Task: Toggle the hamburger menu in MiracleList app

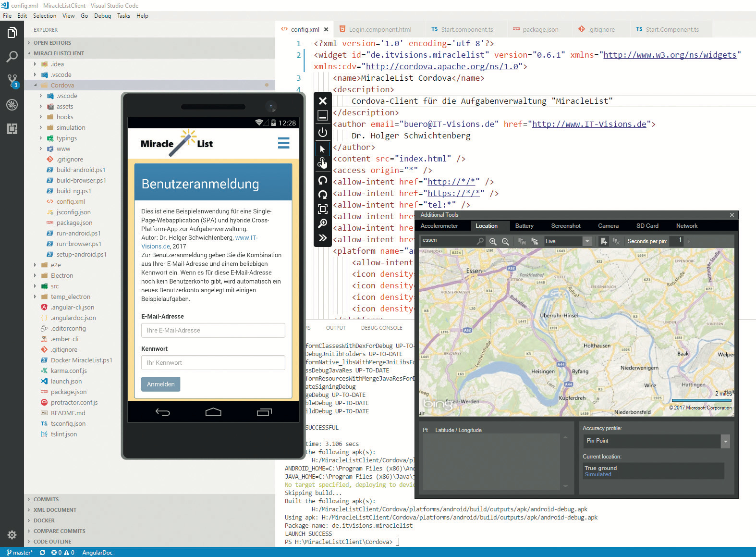Action: (x=283, y=143)
